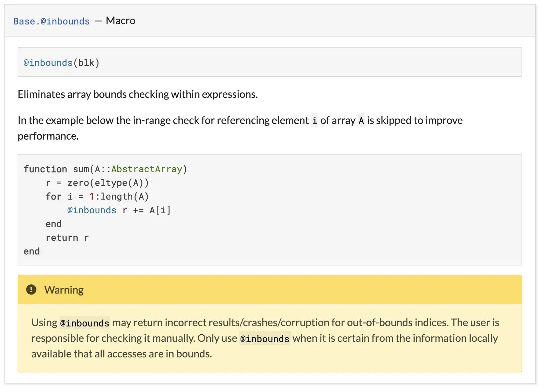Click A[i] index expression in code
The image size is (545, 392).
point(160,210)
